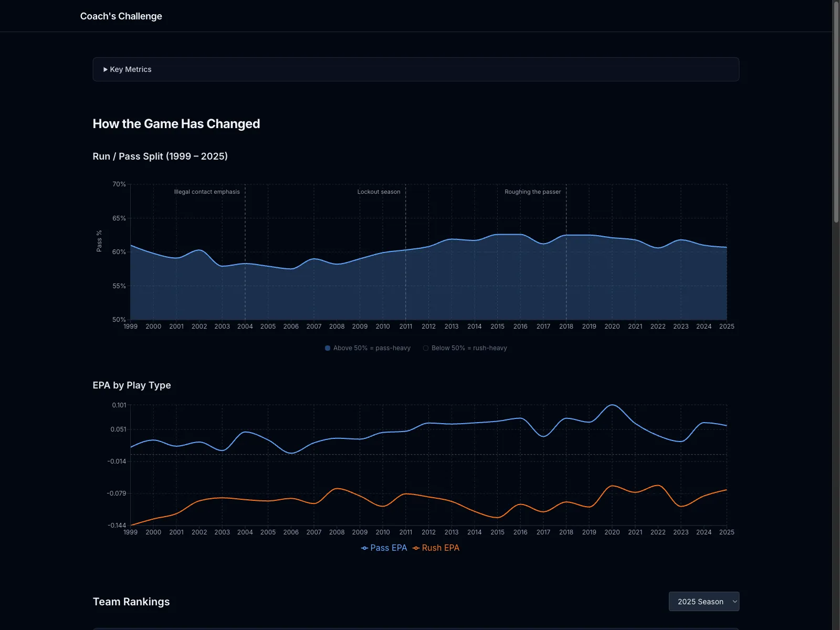Image resolution: width=840 pixels, height=630 pixels.
Task: Click the Rush EPA legend line marker icon
Action: (x=416, y=548)
